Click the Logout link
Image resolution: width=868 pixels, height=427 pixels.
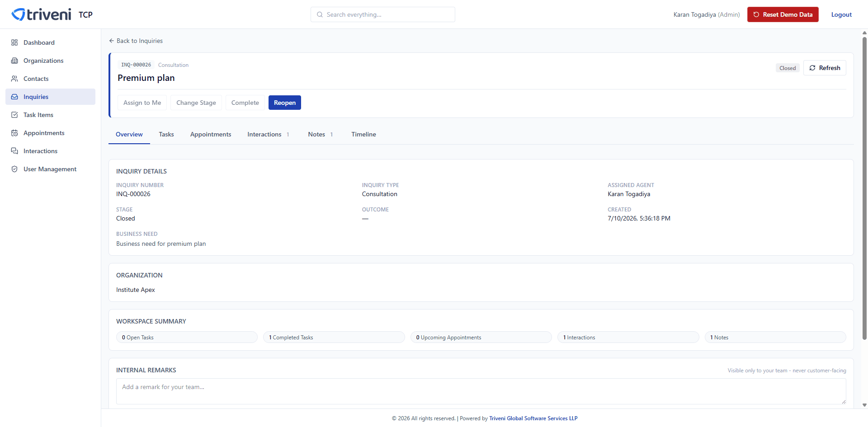(841, 14)
